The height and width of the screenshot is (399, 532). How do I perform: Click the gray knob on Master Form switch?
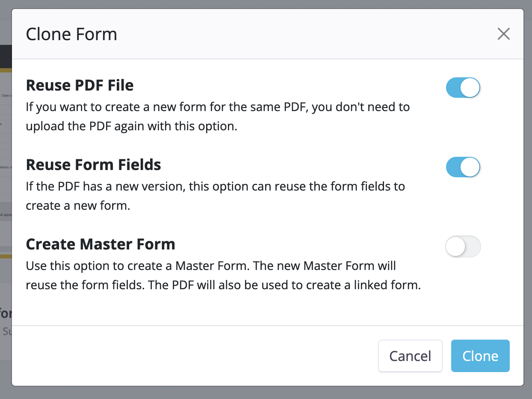coord(455,246)
